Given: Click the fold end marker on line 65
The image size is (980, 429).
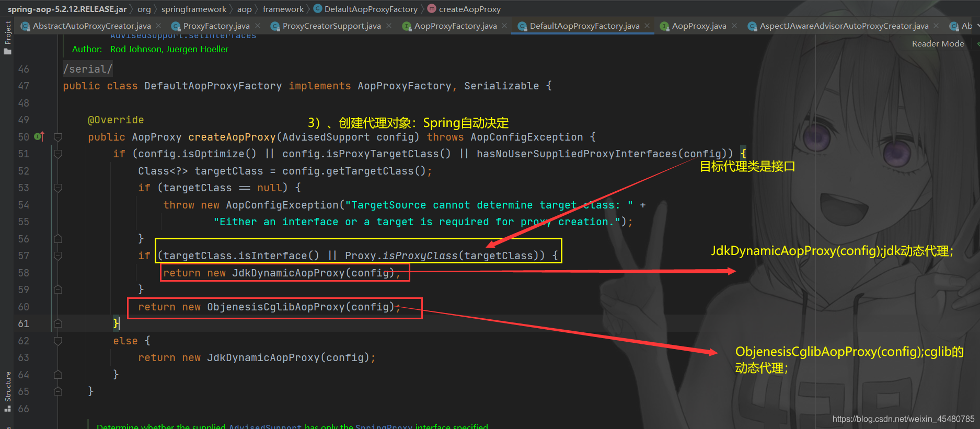Looking at the screenshot, I should (58, 391).
